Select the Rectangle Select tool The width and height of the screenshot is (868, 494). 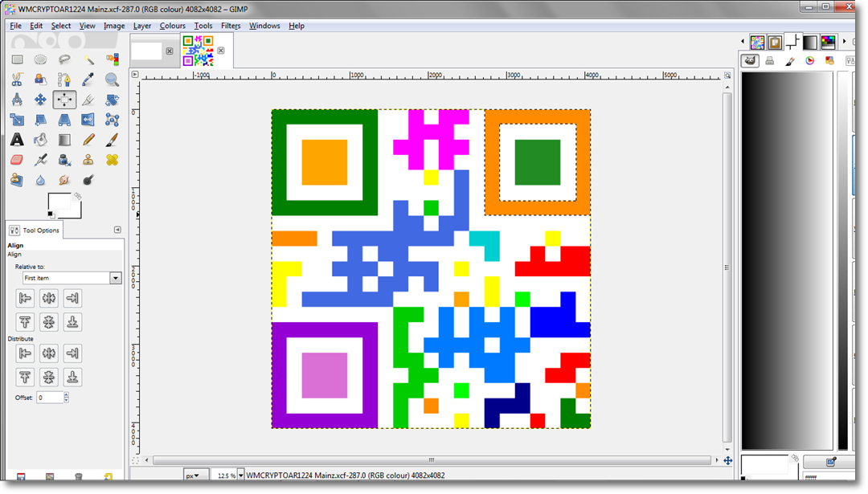coord(17,59)
